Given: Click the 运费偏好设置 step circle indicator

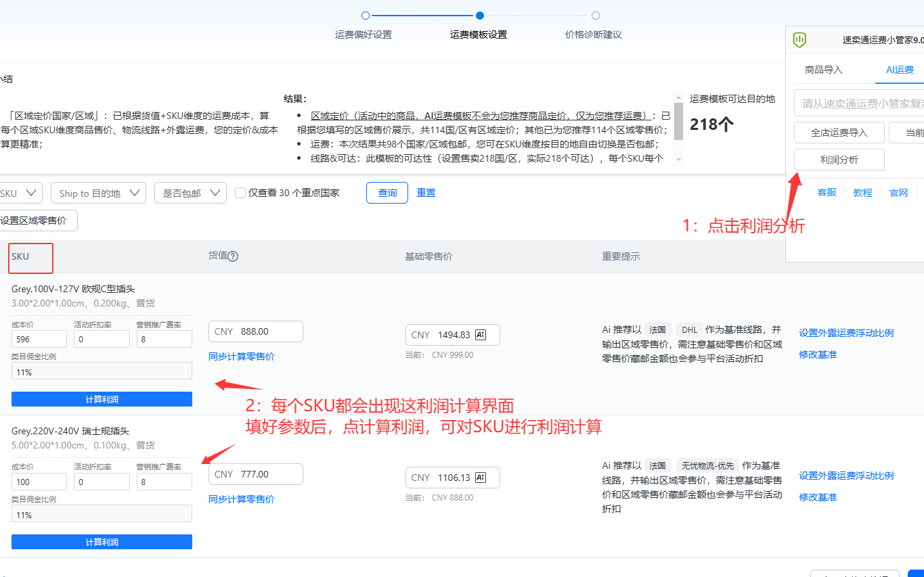Looking at the screenshot, I should tap(366, 16).
